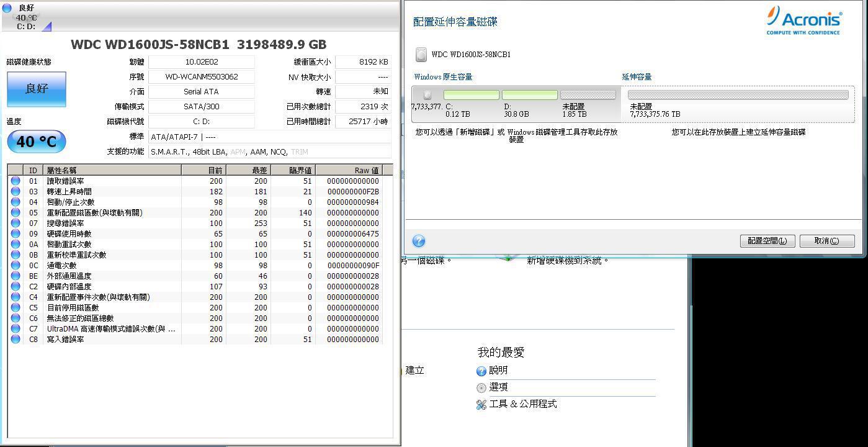Click the blue status icon for 讀取錯誤率 row
The width and height of the screenshot is (868, 447).
click(16, 181)
